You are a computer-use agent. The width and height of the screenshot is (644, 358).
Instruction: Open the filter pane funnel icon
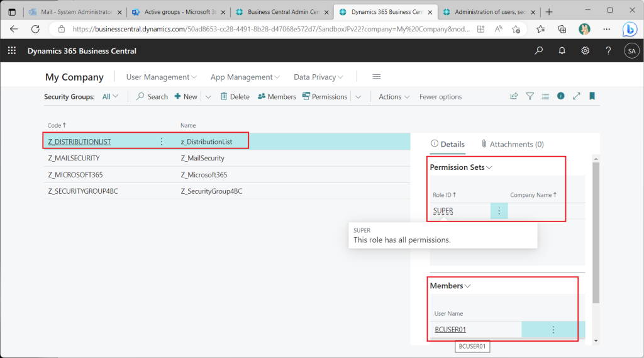[x=530, y=96]
